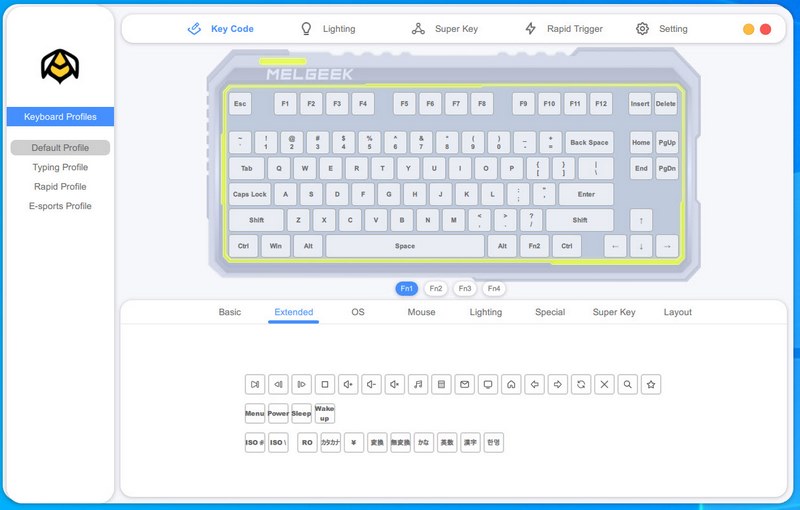The image size is (800, 510).
Task: Click the down arrow key on keyboard
Action: [641, 246]
